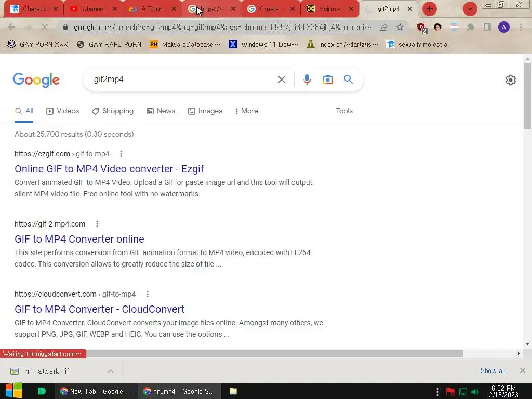The image size is (532, 399).
Task: Expand the tab search dropdown arrow
Action: click(470, 9)
